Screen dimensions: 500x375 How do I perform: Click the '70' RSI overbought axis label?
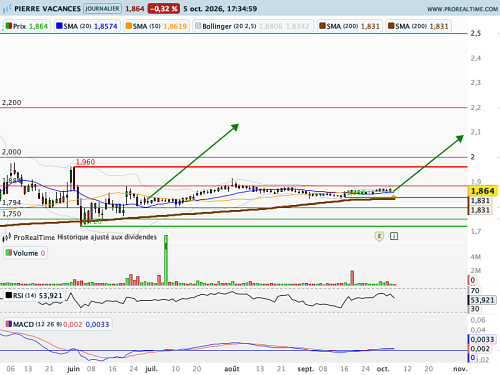click(x=475, y=290)
